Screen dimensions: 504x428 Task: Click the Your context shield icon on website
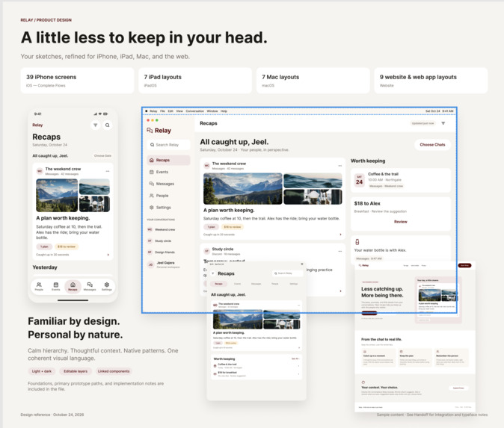pos(363,382)
